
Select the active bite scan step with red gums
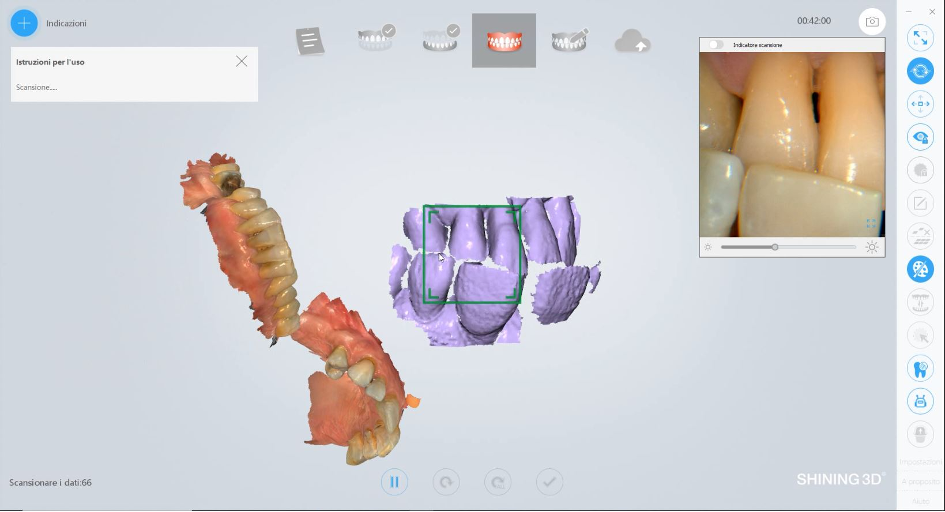coord(504,40)
